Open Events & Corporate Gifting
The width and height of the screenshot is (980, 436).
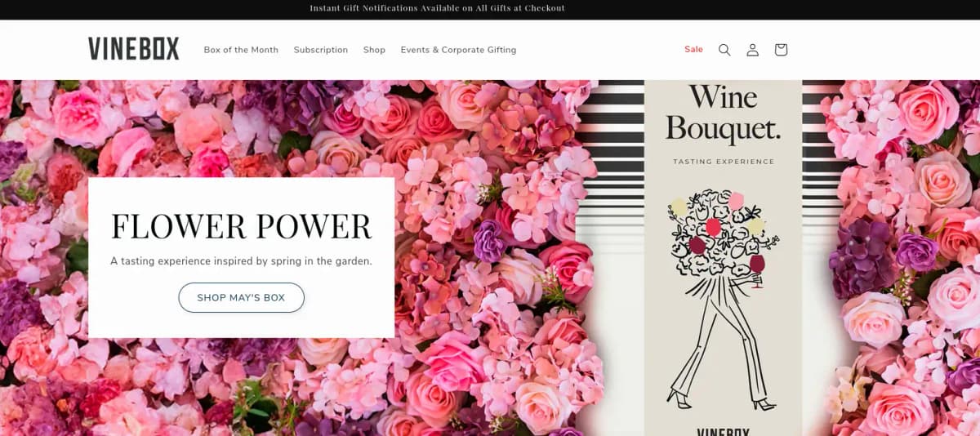(458, 50)
